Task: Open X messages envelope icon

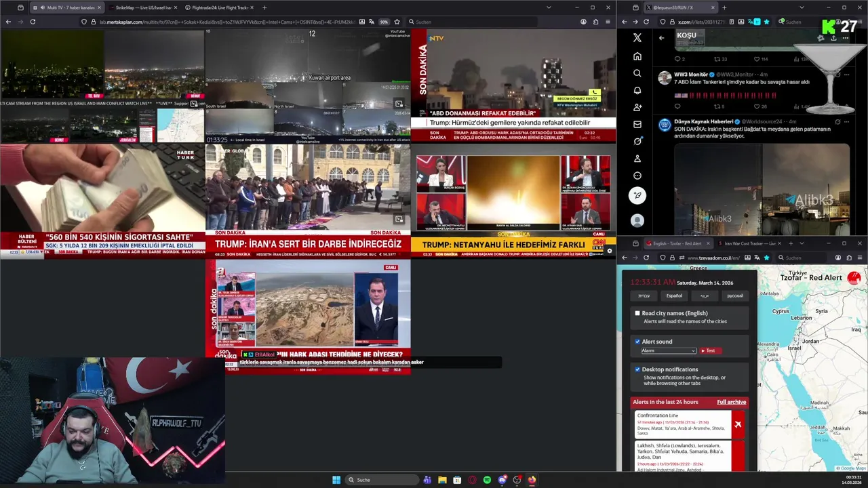Action: pyautogui.click(x=637, y=125)
